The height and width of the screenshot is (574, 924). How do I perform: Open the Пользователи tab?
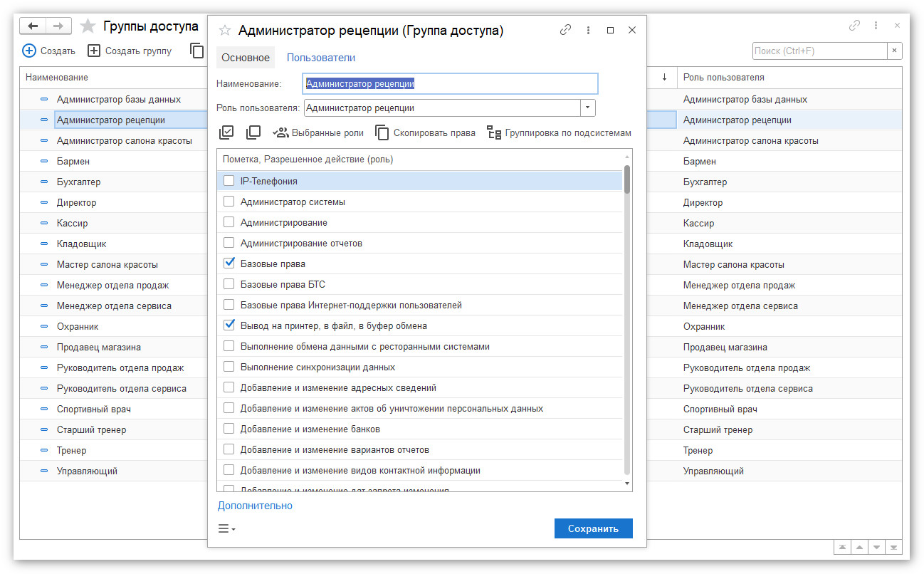click(321, 58)
